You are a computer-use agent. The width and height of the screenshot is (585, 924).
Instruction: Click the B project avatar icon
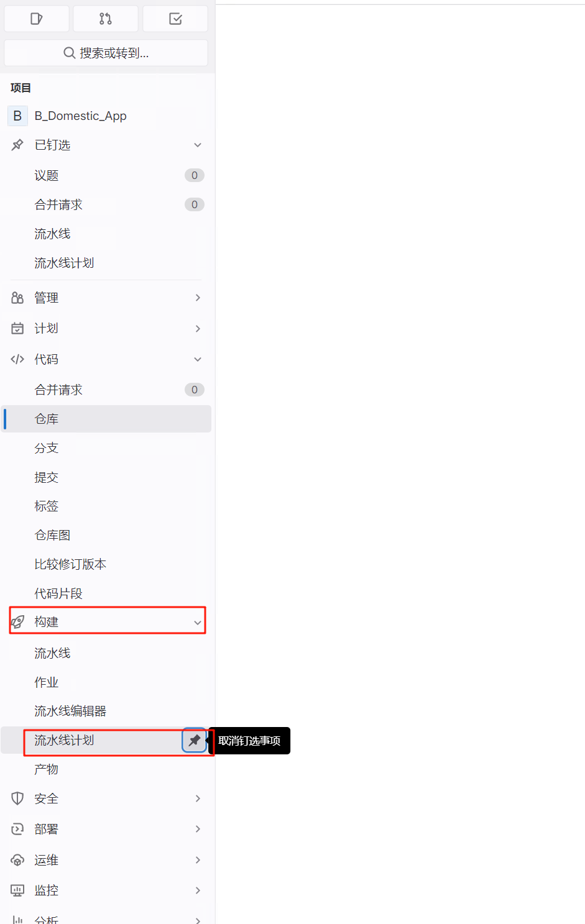pos(17,116)
